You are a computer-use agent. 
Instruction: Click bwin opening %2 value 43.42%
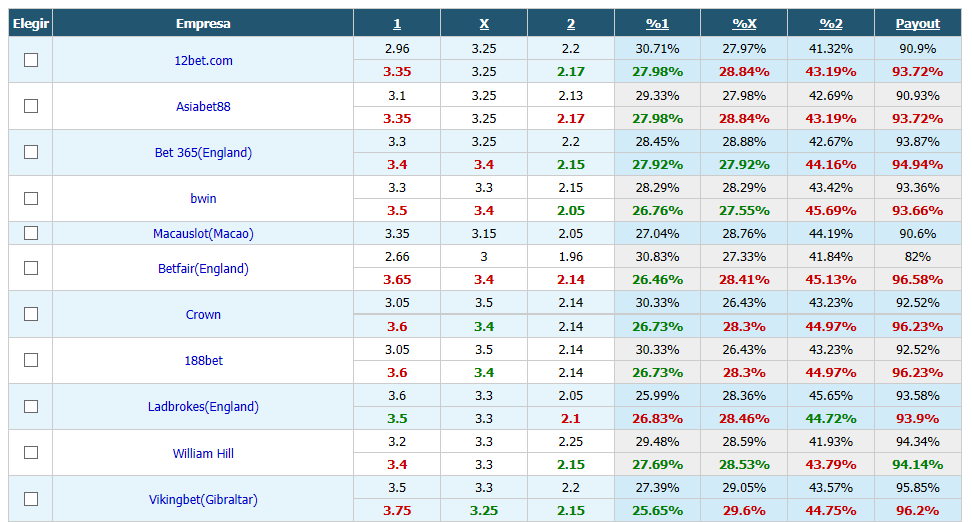[831, 187]
